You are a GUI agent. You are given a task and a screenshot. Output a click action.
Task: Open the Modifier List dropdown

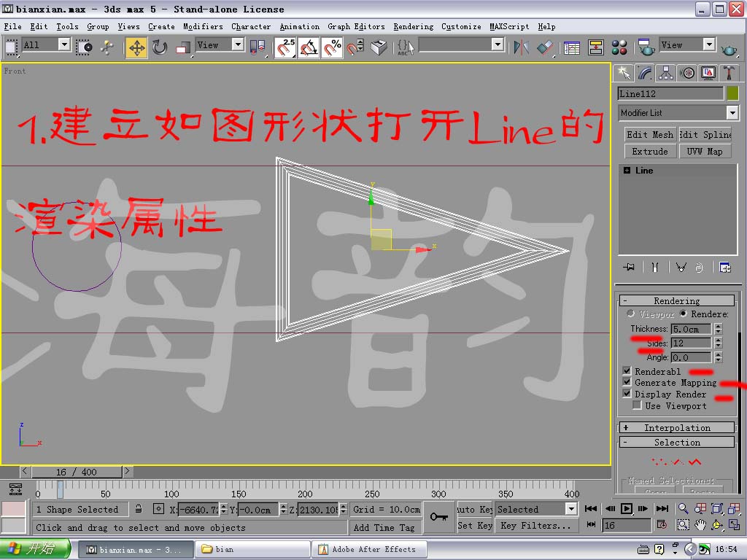733,112
